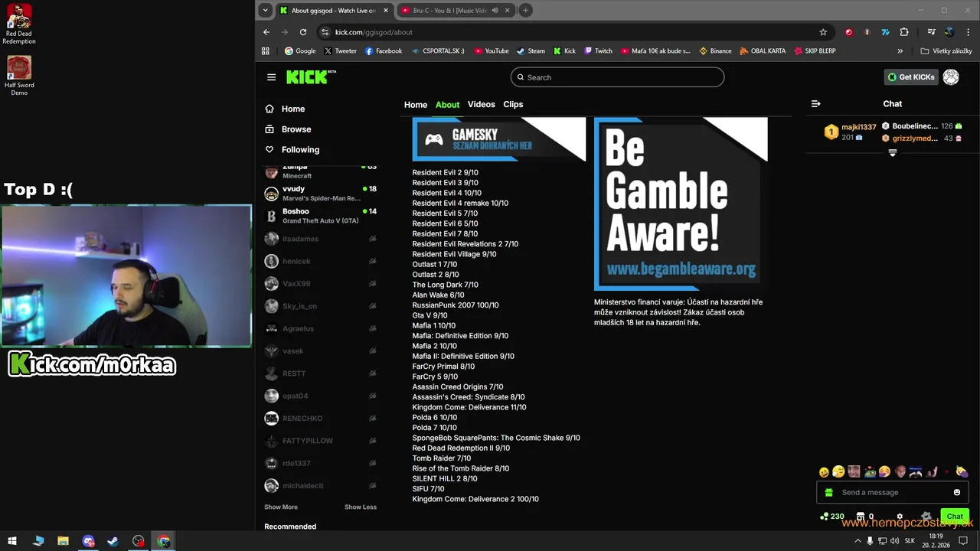Click the address bar URL

pyautogui.click(x=374, y=32)
